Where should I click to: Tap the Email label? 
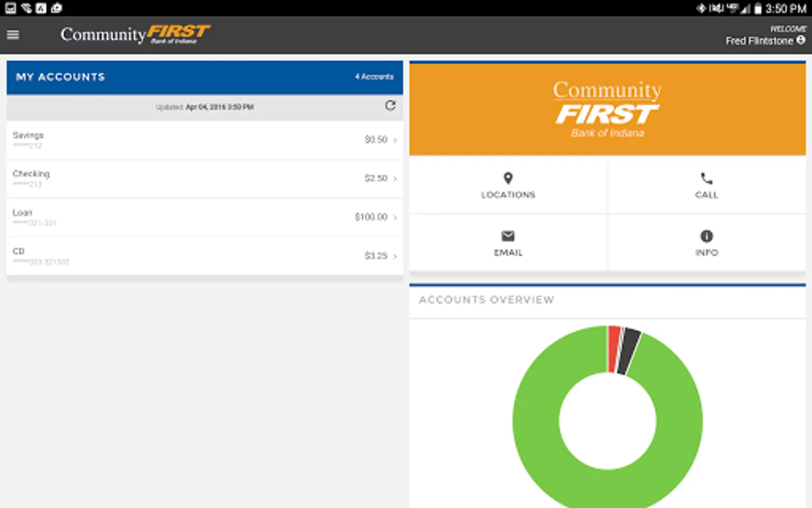tap(508, 252)
